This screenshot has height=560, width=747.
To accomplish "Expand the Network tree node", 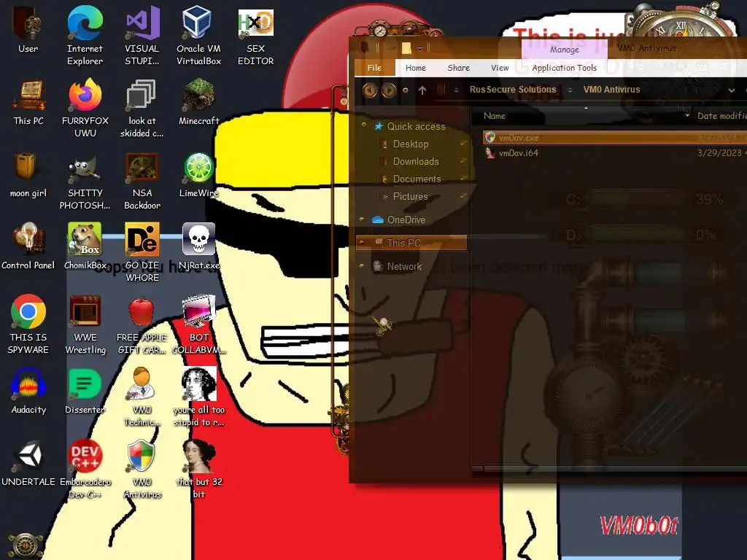I will [x=362, y=266].
